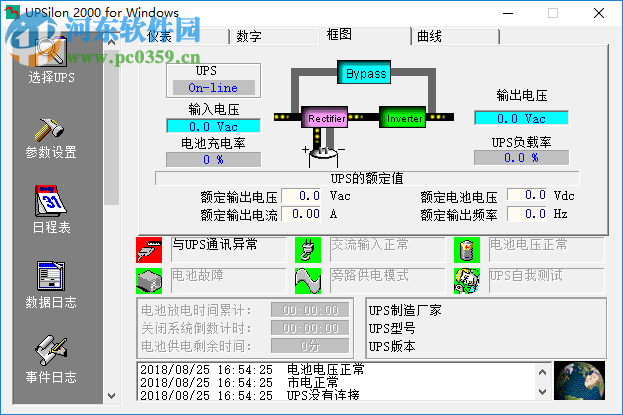Click the Bypass block in diagram

364,72
